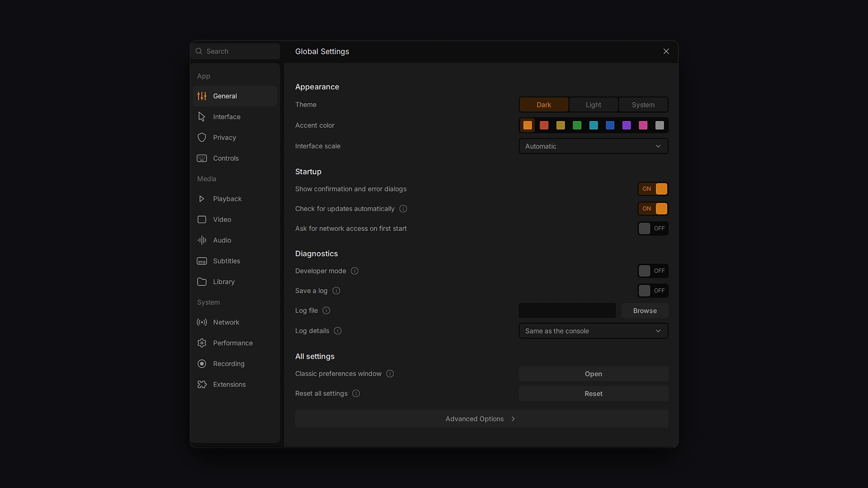This screenshot has width=868, height=488.
Task: Click the Controls keyboard icon
Action: point(202,158)
